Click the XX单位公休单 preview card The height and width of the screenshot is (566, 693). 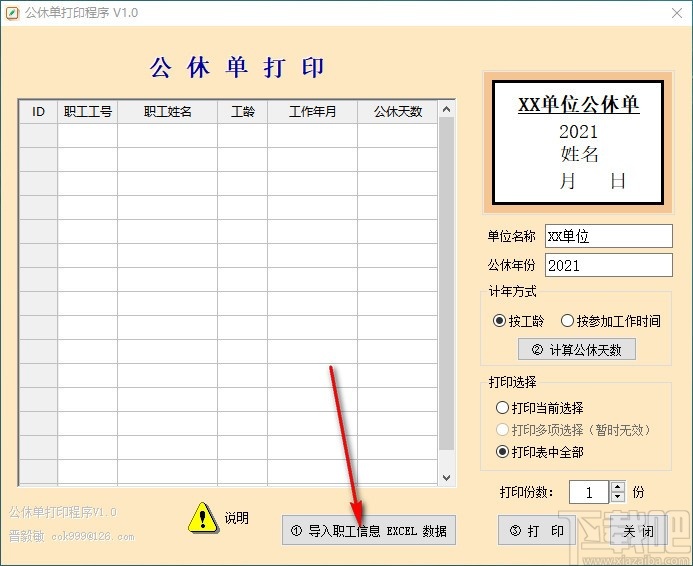click(x=578, y=142)
